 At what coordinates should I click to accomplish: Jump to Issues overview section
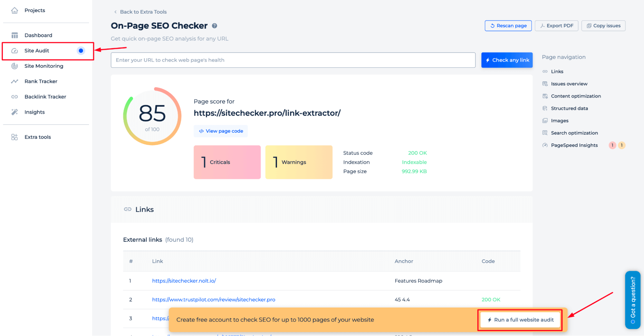(x=569, y=84)
